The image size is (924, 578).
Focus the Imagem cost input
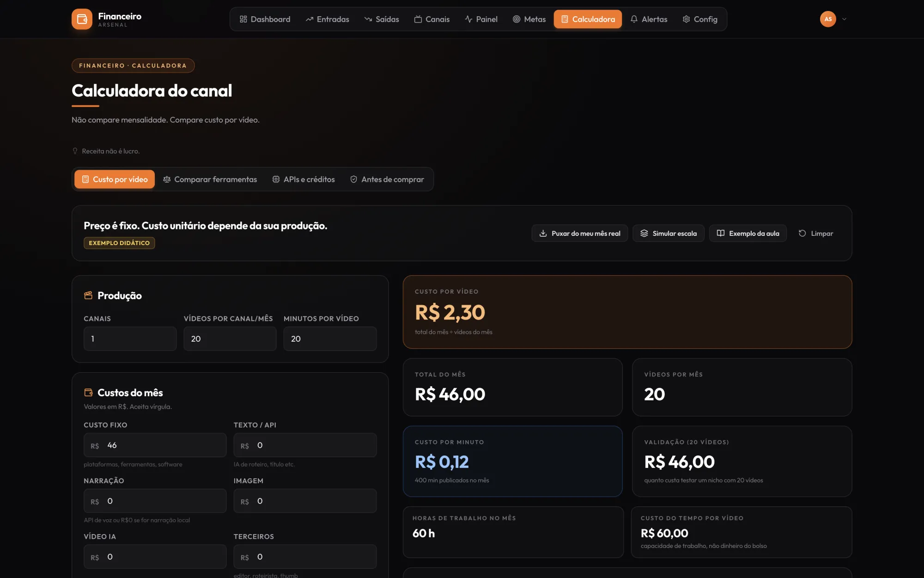point(305,501)
